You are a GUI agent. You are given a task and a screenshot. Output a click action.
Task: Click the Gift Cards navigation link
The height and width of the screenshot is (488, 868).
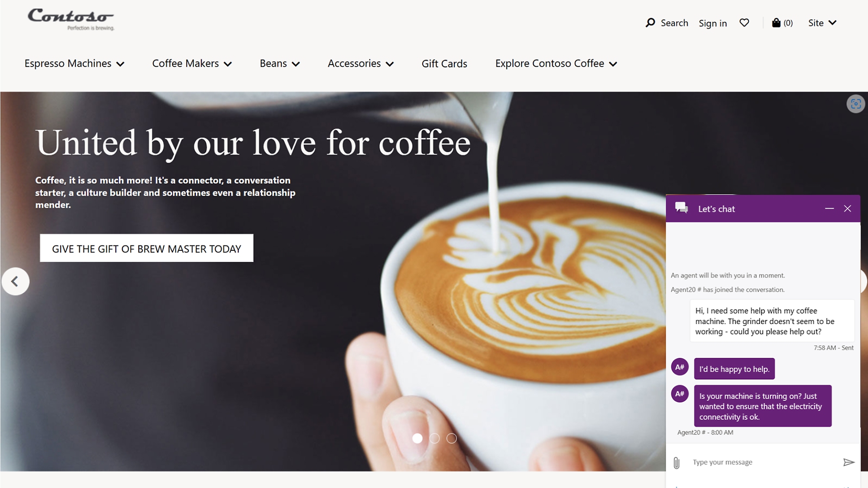[x=444, y=63]
